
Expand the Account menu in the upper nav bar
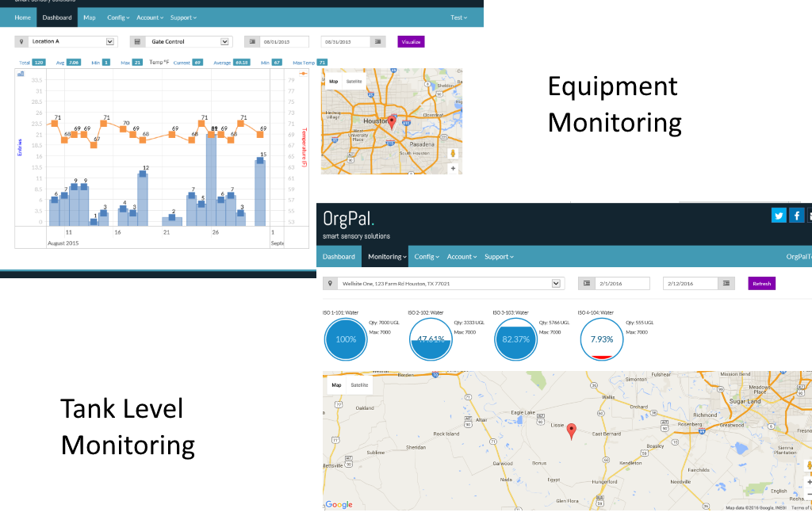click(x=150, y=17)
